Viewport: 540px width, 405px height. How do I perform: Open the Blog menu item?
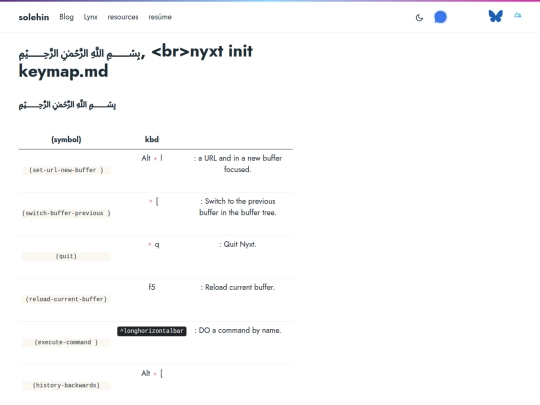coord(66,17)
